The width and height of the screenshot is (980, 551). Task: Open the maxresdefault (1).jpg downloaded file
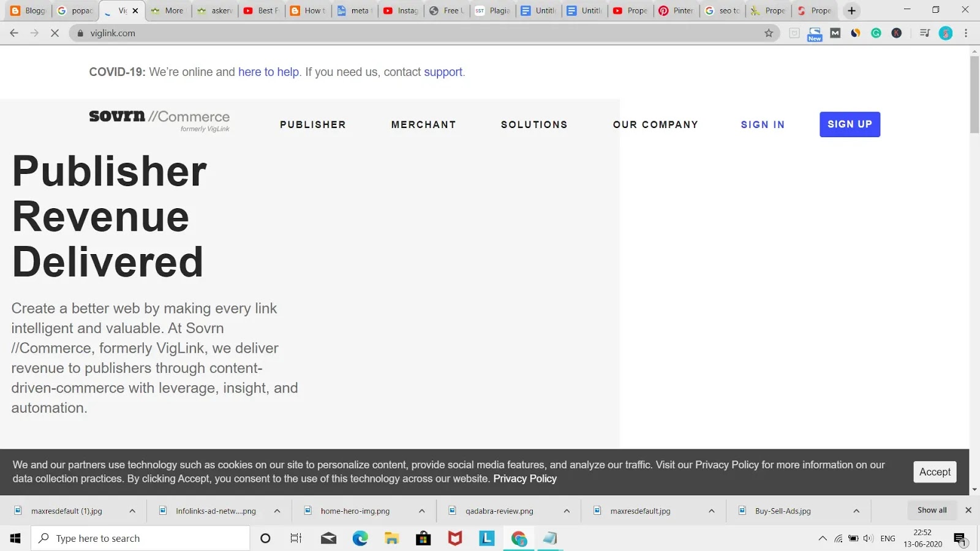click(67, 511)
